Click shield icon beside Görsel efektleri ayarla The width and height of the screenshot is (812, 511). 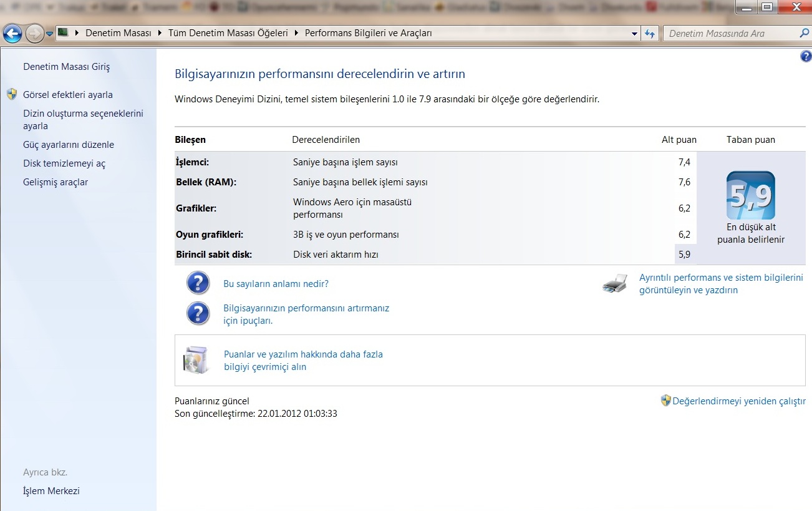(12, 94)
